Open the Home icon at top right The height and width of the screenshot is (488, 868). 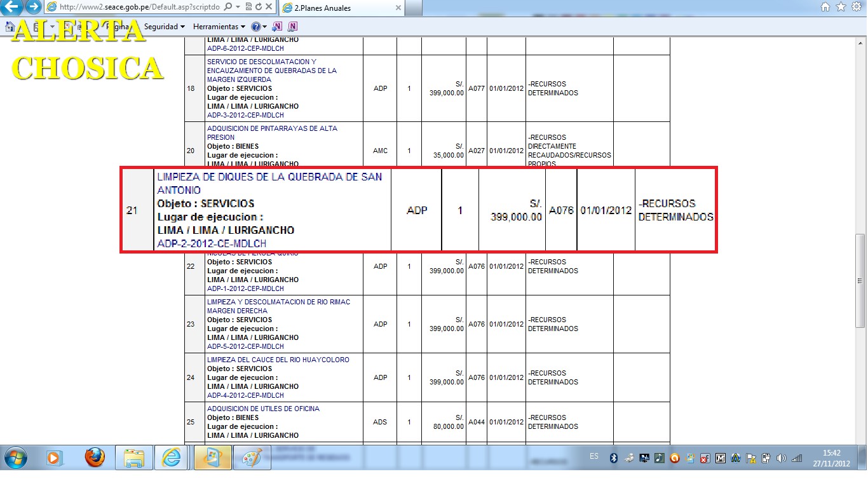(x=825, y=7)
